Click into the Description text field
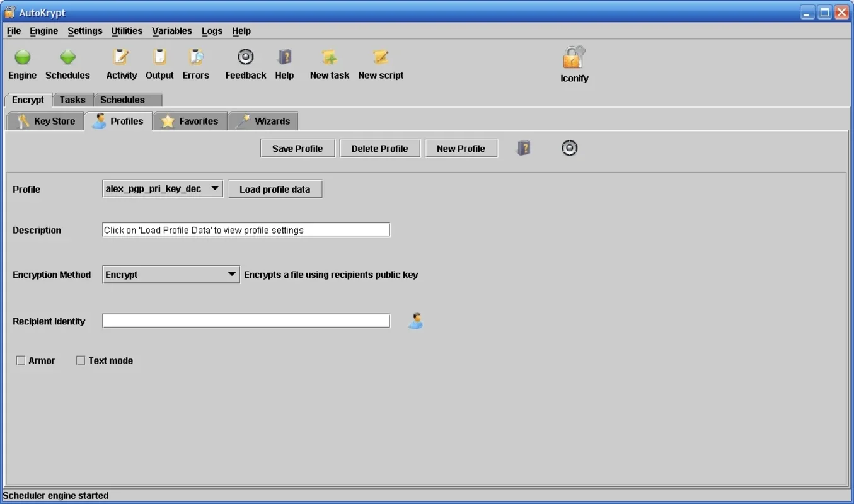Image resolution: width=854 pixels, height=504 pixels. 246,230
